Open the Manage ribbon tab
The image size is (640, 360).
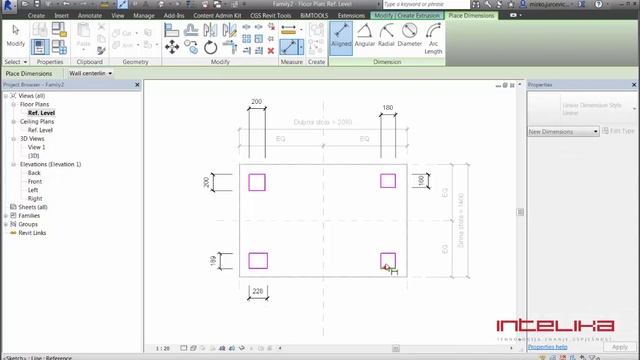[x=144, y=16]
